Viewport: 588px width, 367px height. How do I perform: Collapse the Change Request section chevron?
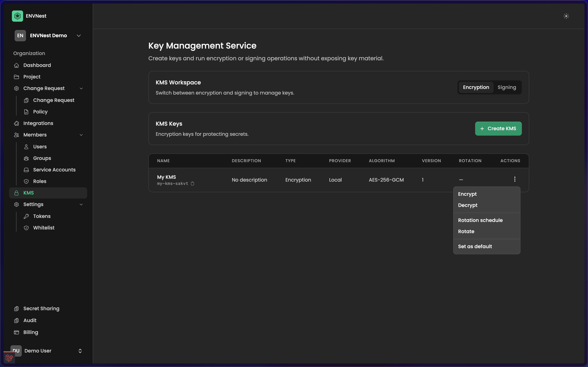81,88
